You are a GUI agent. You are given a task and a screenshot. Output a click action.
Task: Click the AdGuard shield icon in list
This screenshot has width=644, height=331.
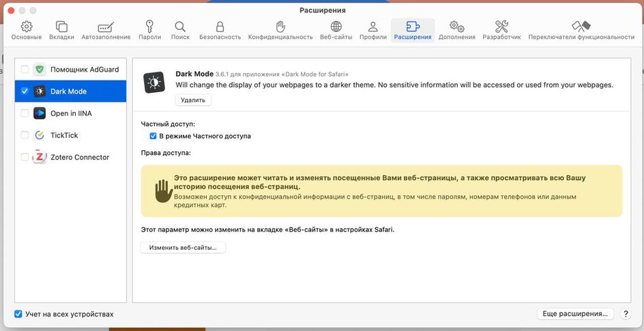(40, 70)
